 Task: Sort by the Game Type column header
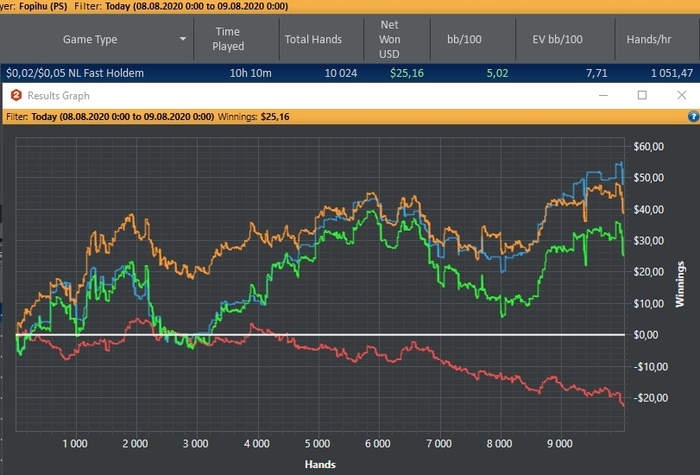click(90, 39)
